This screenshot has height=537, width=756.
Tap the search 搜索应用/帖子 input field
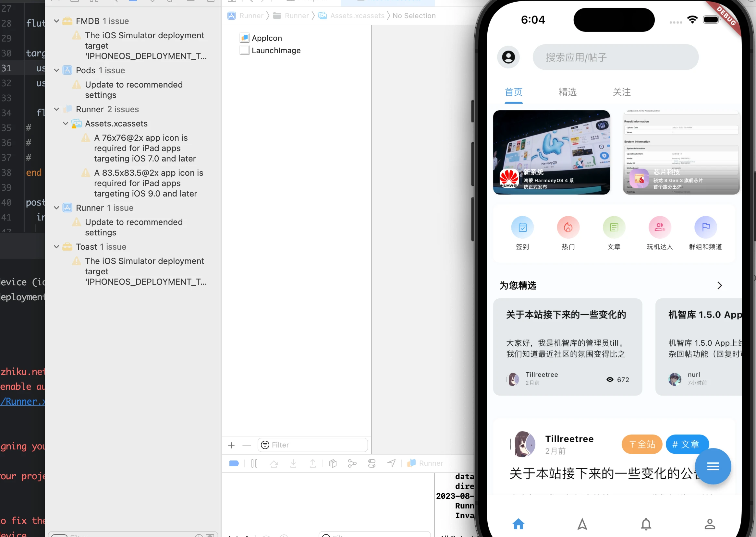point(615,57)
